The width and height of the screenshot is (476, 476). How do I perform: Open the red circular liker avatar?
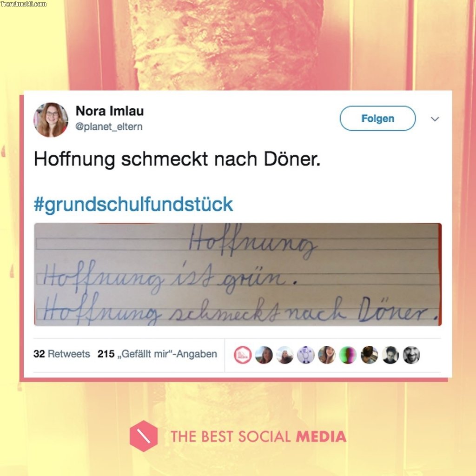click(x=243, y=355)
